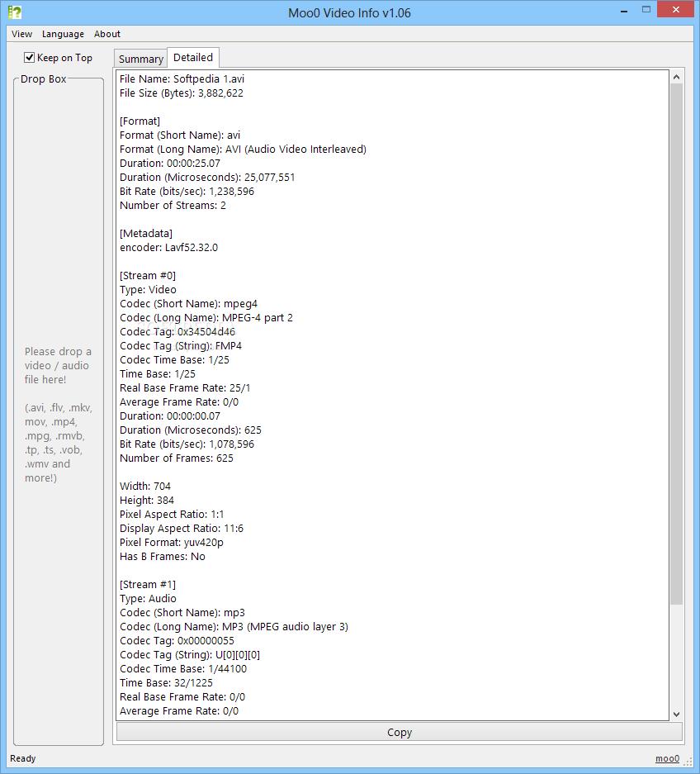
Task: Click 'Codec Tag: 0x00000055' line
Action: [177, 641]
